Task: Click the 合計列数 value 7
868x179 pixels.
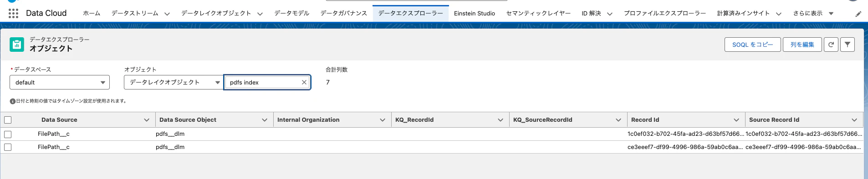Action: click(x=327, y=82)
